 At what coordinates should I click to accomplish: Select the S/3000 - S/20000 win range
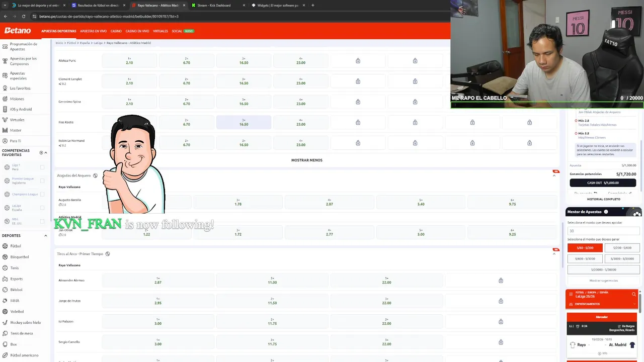point(622,258)
